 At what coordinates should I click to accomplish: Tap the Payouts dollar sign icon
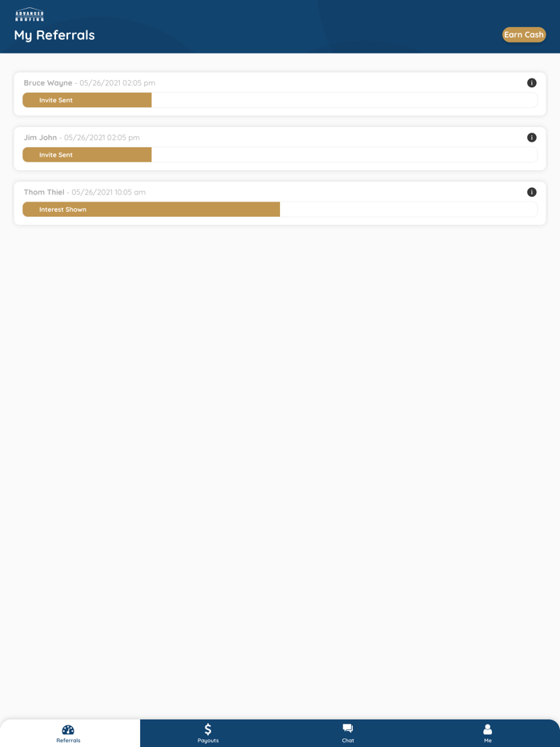point(208,729)
